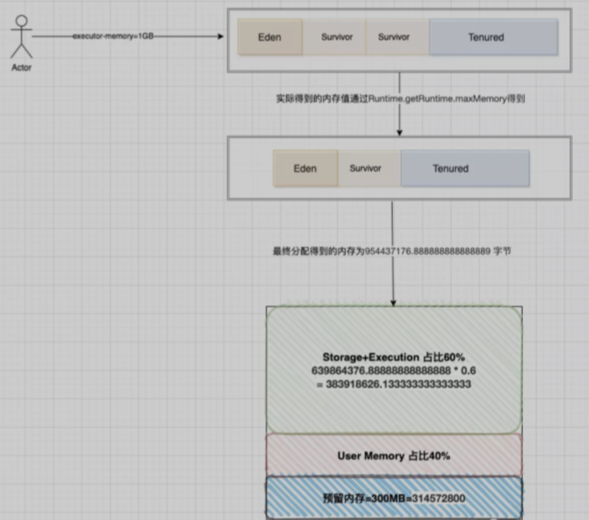Select the Actor stick figure shape
The height and width of the screenshot is (520, 589).
click(21, 37)
